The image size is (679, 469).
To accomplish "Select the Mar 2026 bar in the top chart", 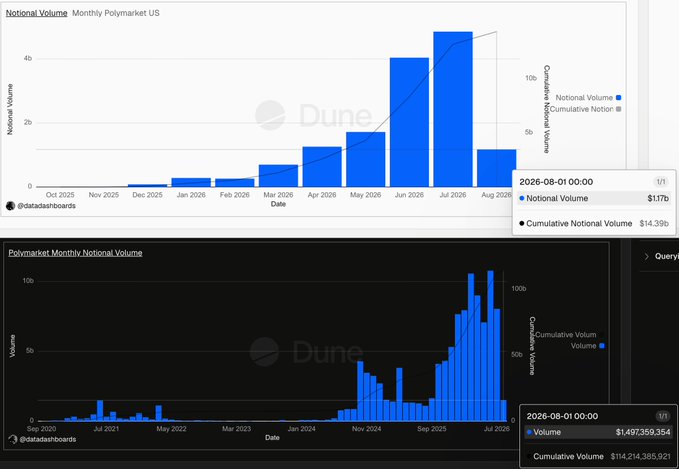I will point(278,175).
